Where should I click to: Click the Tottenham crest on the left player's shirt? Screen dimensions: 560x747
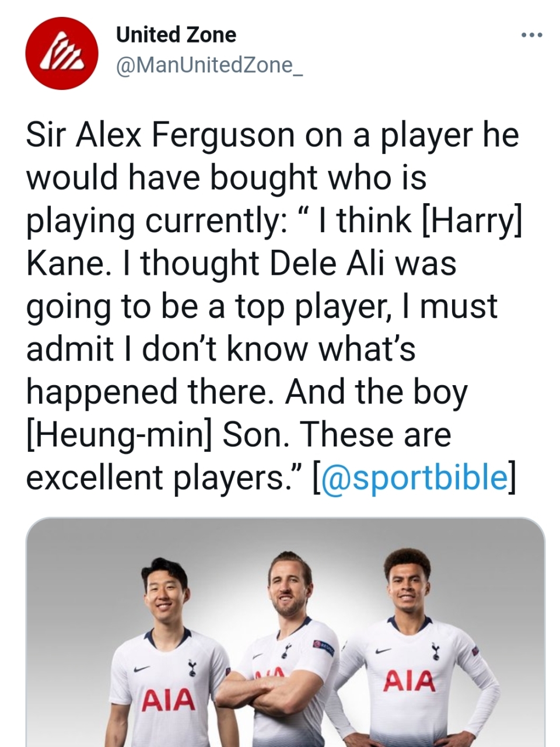[x=191, y=668]
